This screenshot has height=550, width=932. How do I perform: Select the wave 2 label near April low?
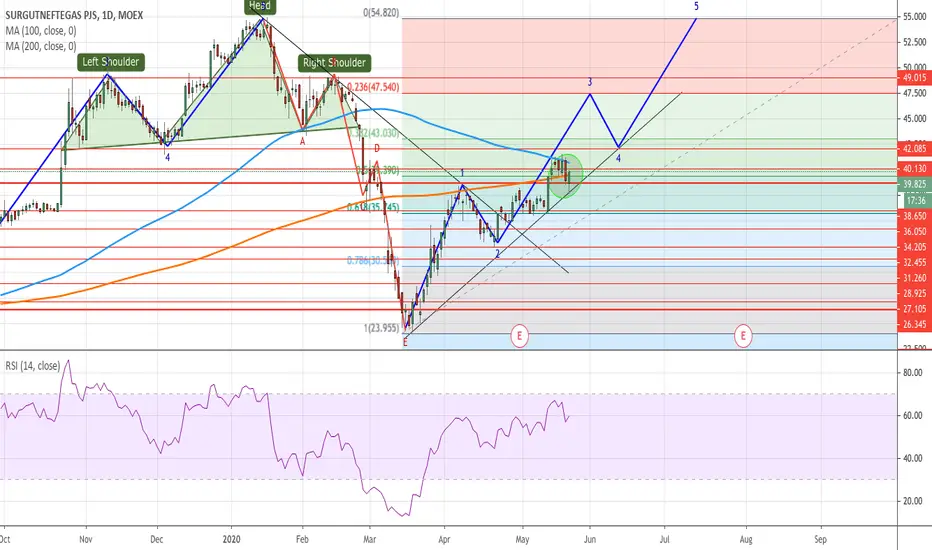coord(498,253)
